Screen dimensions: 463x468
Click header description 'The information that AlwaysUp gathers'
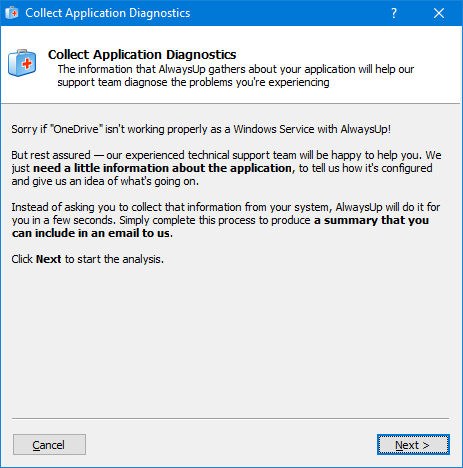236,76
